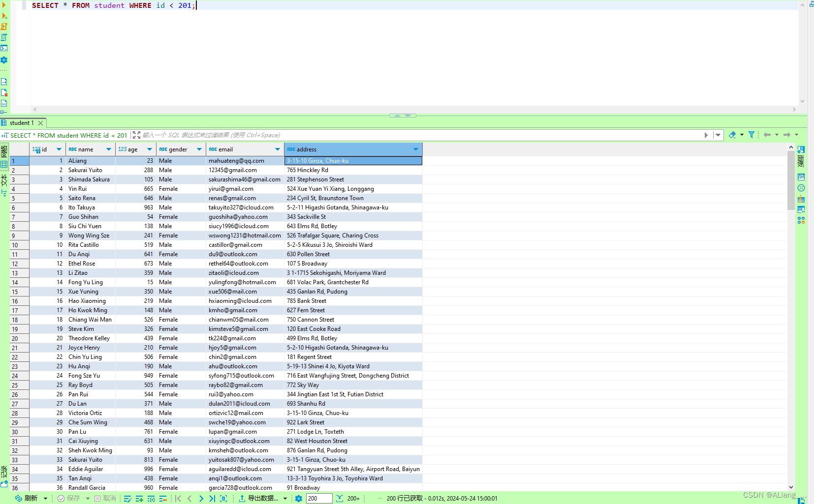Click the back navigation arrow in the filter bar
The height and width of the screenshot is (504, 814).
tap(767, 135)
